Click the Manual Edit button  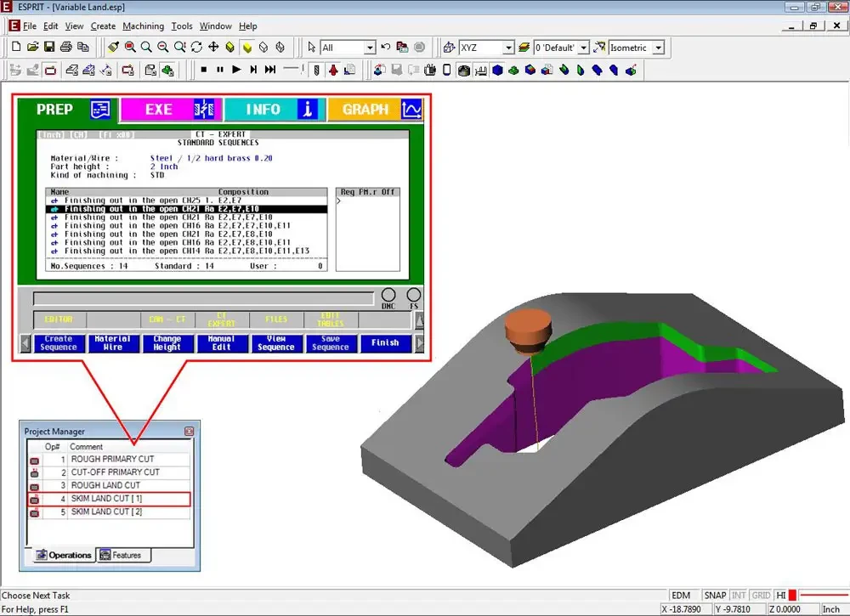[221, 343]
